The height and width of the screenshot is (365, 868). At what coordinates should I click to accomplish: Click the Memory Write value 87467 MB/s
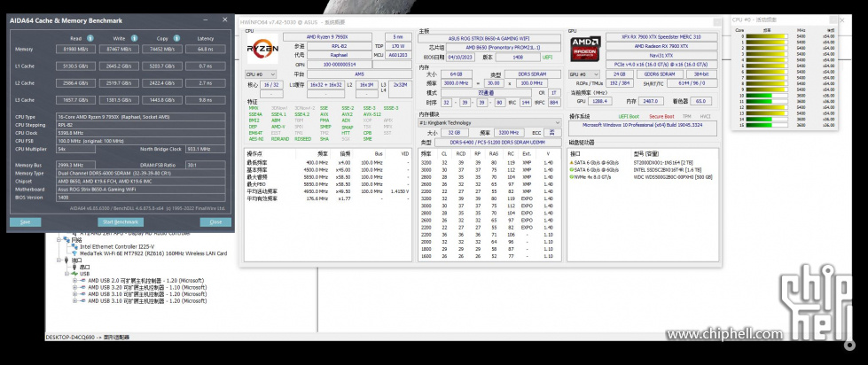click(x=119, y=50)
